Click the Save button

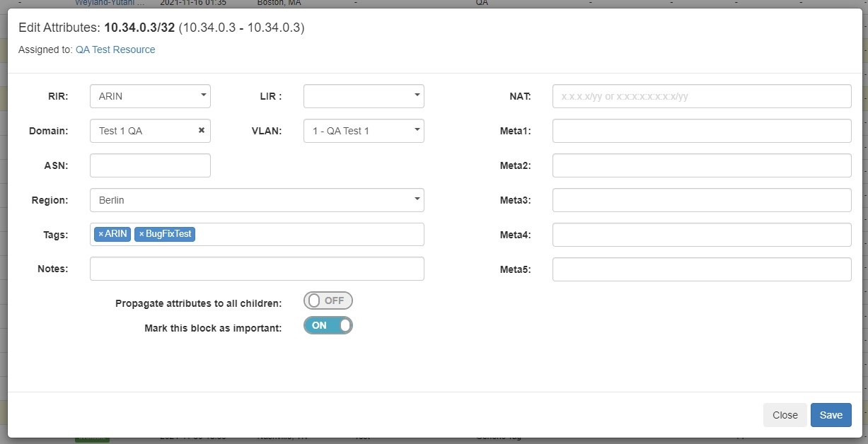coord(831,415)
